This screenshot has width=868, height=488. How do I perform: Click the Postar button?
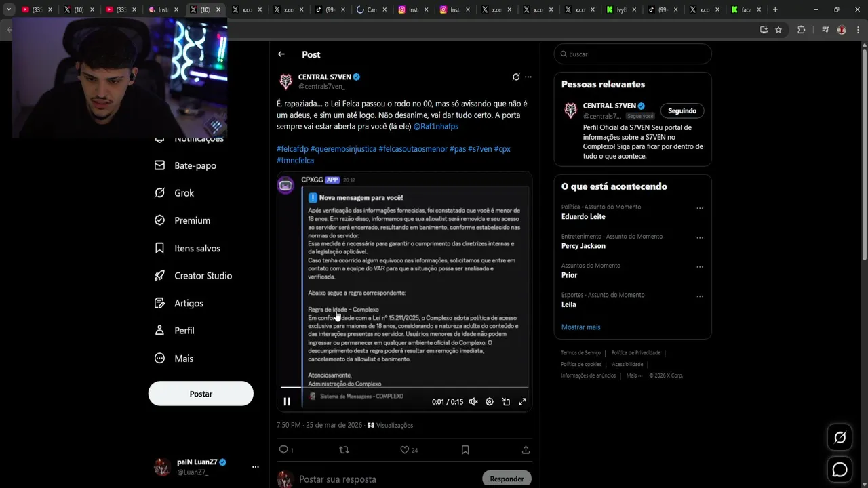point(201,394)
